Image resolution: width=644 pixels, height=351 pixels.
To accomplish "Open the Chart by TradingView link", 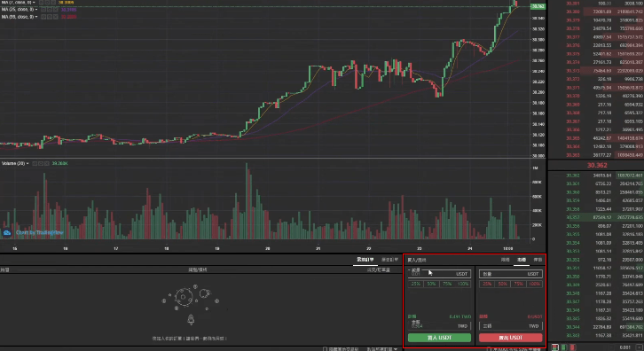I will click(x=39, y=233).
